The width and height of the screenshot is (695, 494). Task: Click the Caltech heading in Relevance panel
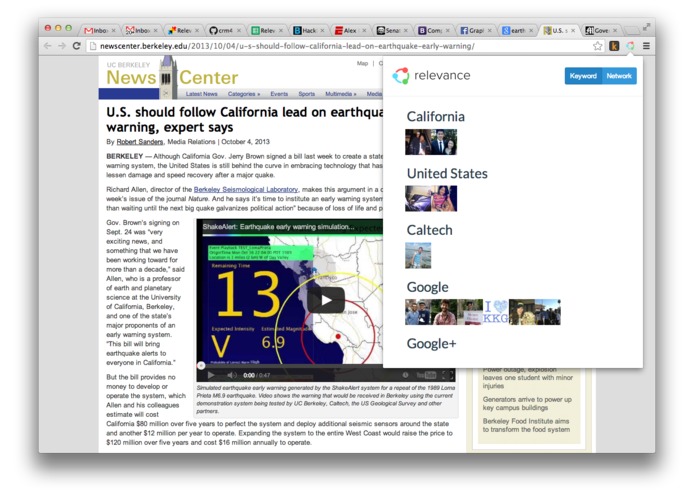tap(429, 230)
